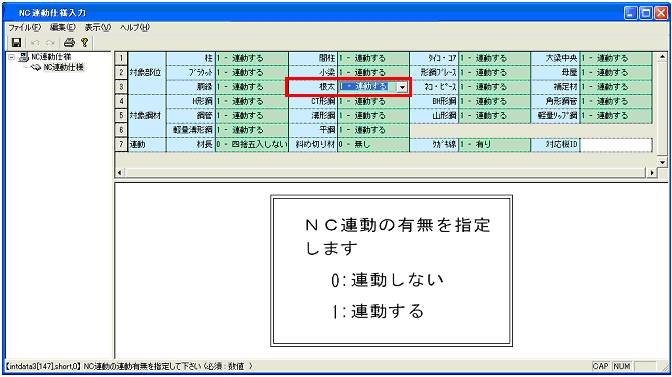Click the Redo arrow icon
Screen dimensions: 672x377
(50, 42)
